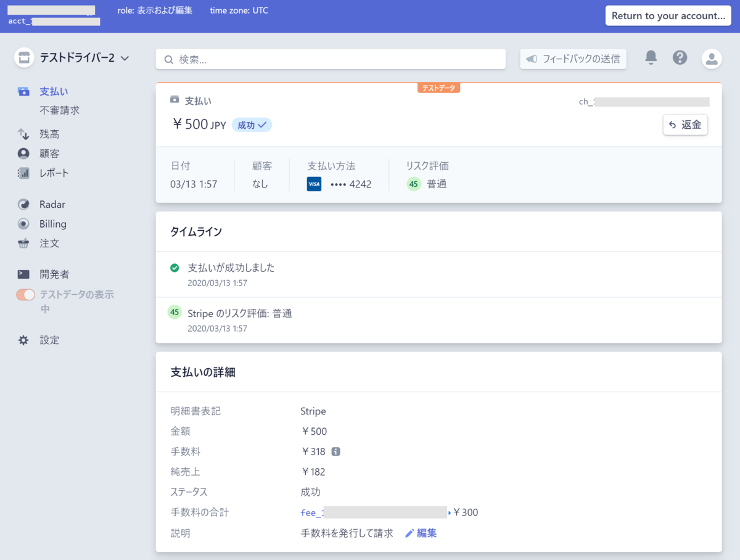740x560 pixels.
Task: Click the megaphone icon in feedback button
Action: (x=532, y=59)
